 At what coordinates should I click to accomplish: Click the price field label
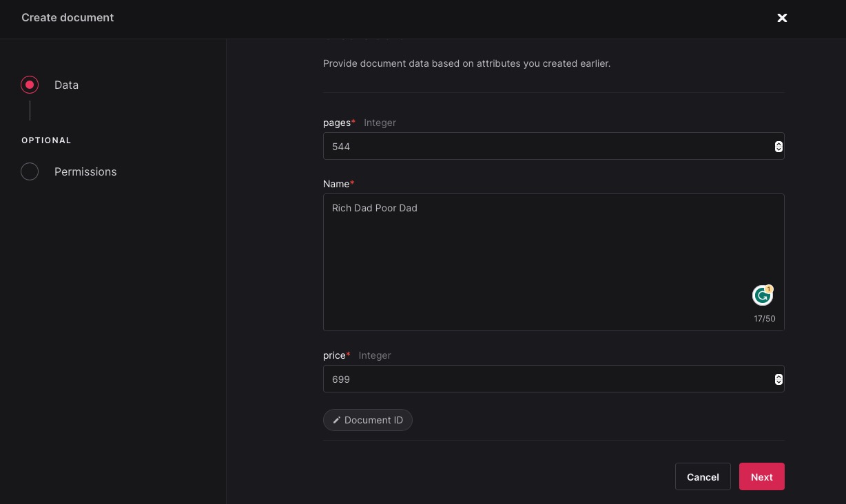[x=334, y=355]
